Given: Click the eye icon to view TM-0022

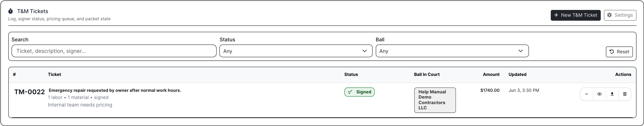Looking at the screenshot, I should click(x=599, y=94).
